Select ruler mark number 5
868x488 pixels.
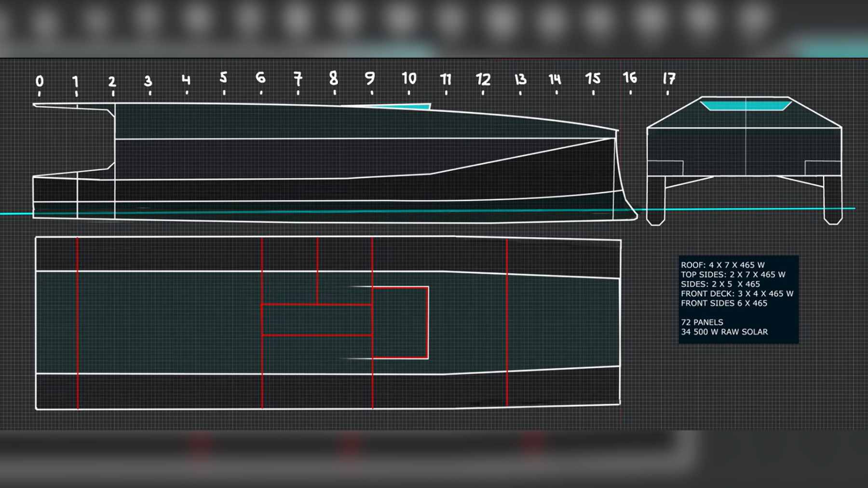click(x=223, y=78)
